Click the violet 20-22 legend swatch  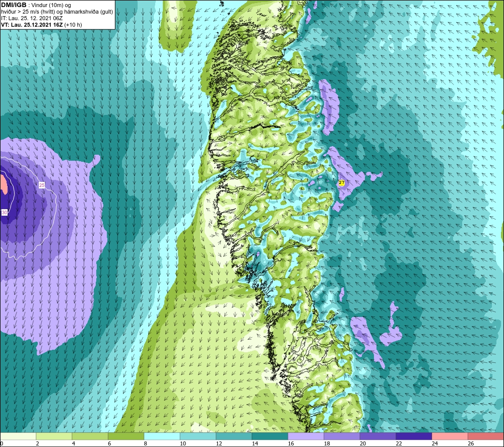click(x=378, y=436)
